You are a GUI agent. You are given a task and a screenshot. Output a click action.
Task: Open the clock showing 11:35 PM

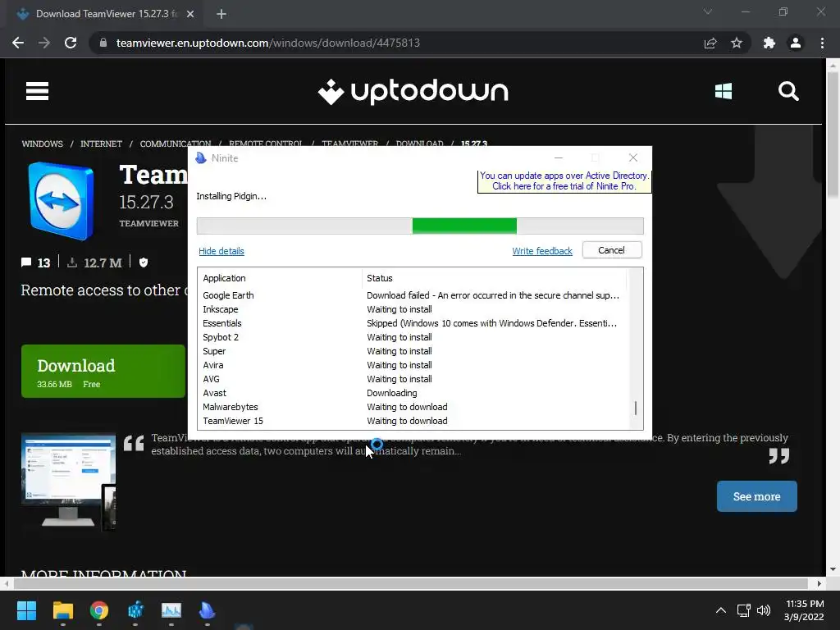804,610
